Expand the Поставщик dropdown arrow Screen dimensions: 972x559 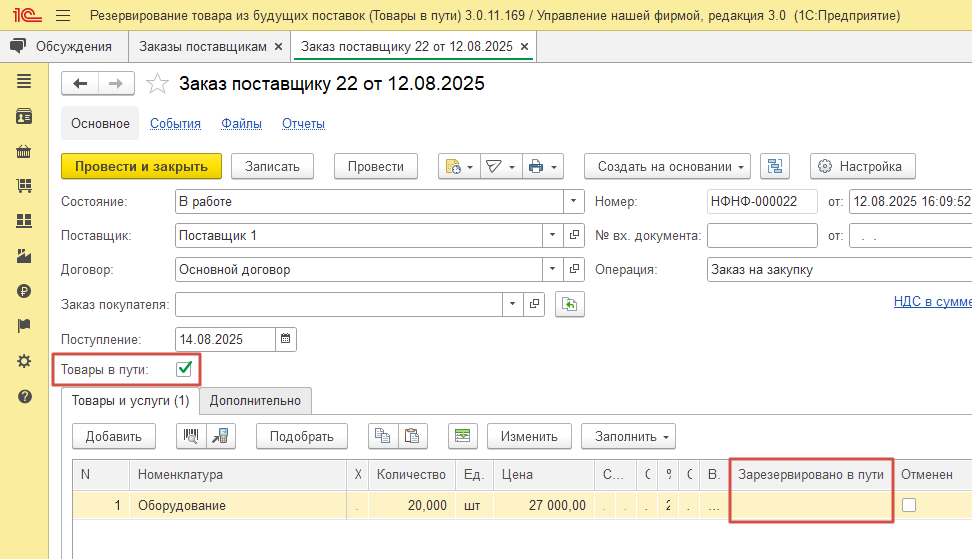tap(553, 235)
